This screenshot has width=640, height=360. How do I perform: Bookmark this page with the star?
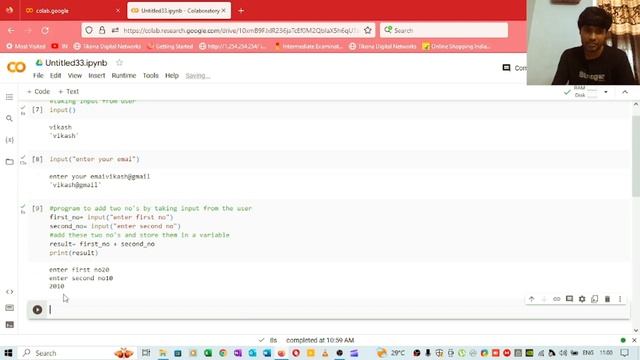pyautogui.click(x=368, y=31)
